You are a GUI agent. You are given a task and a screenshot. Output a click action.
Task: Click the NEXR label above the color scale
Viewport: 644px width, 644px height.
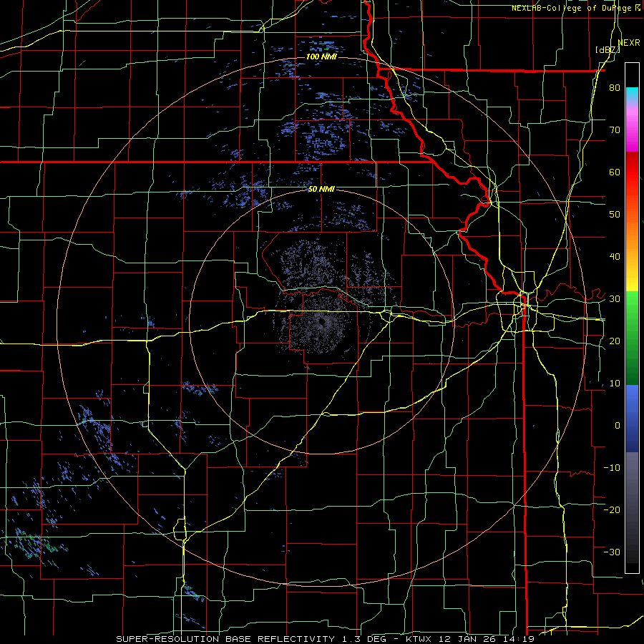click(629, 43)
